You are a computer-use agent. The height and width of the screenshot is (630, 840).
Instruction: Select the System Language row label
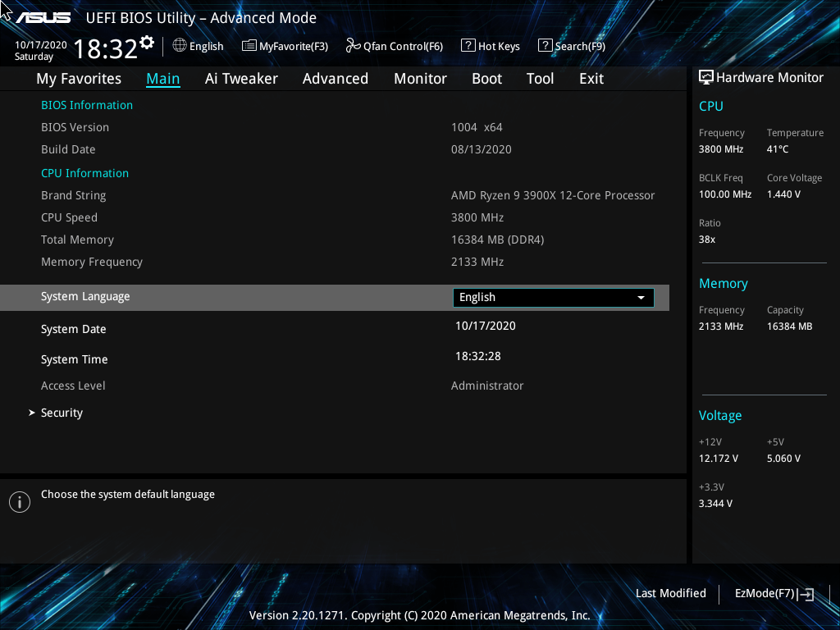click(x=85, y=297)
